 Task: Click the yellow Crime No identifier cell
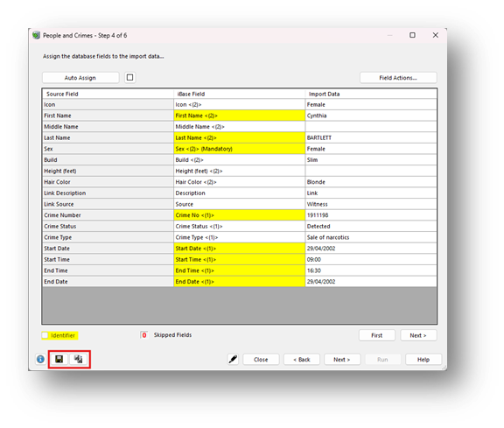(240, 215)
